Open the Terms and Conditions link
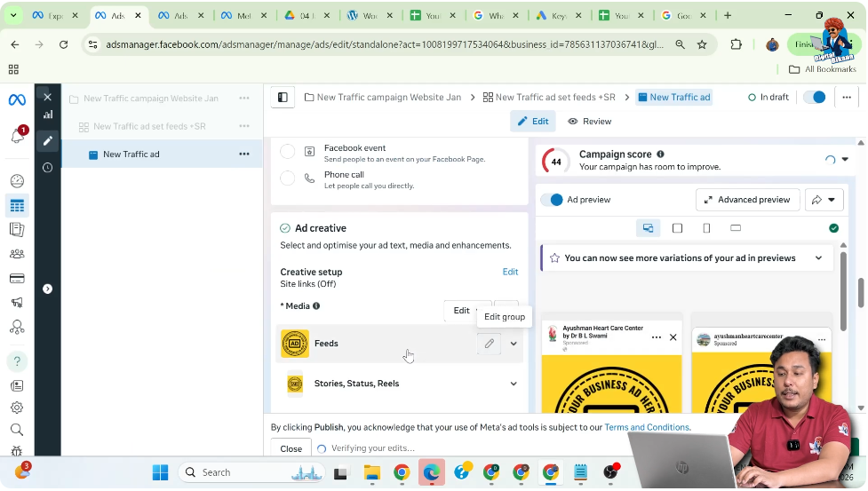 646,427
